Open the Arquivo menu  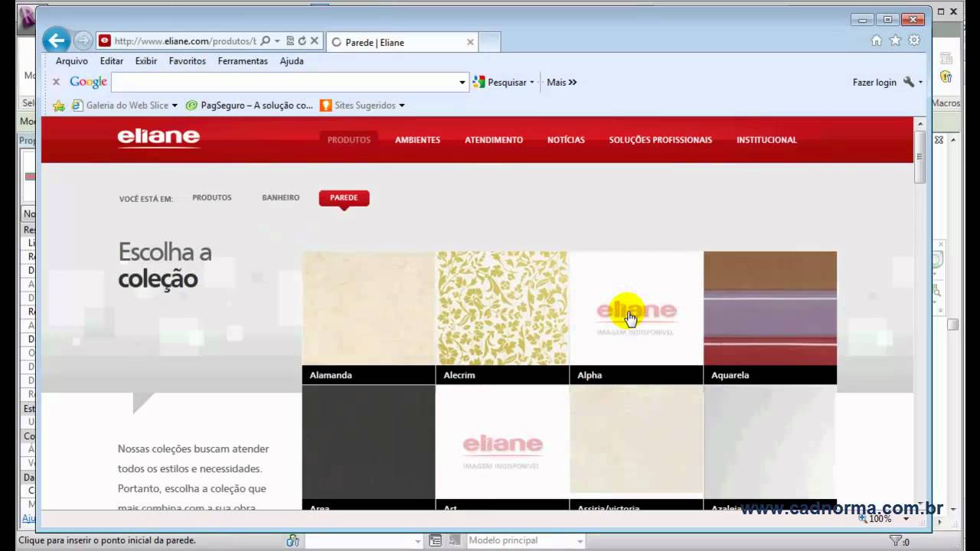tap(72, 61)
